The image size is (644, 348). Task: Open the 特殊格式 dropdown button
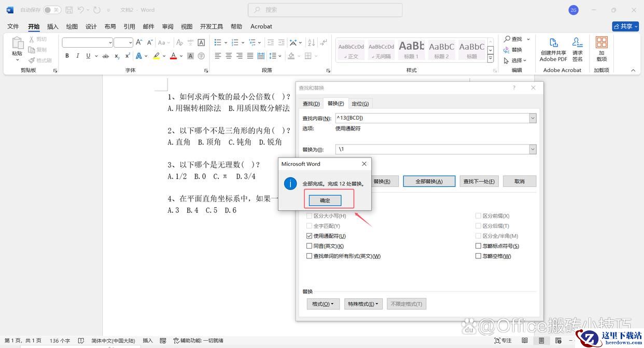pos(363,304)
